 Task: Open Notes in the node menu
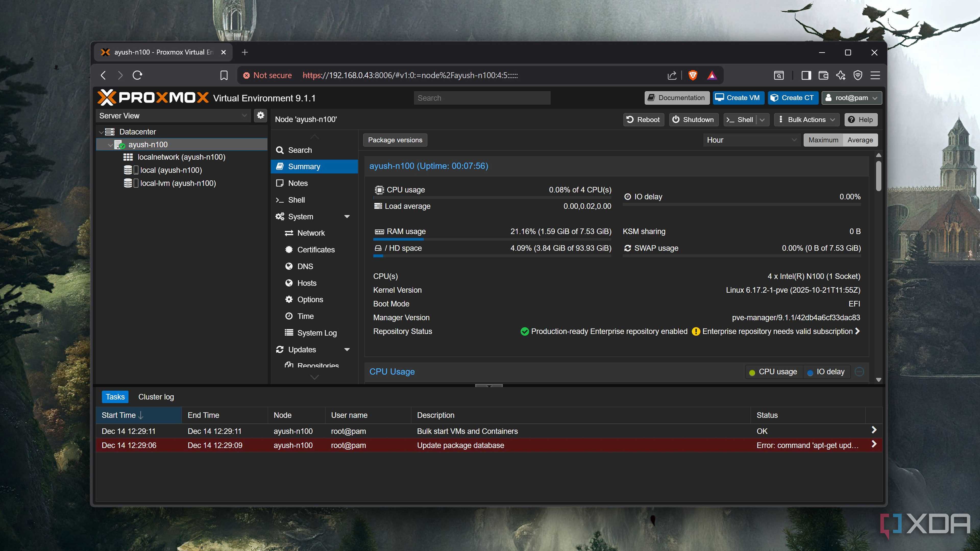314,183
